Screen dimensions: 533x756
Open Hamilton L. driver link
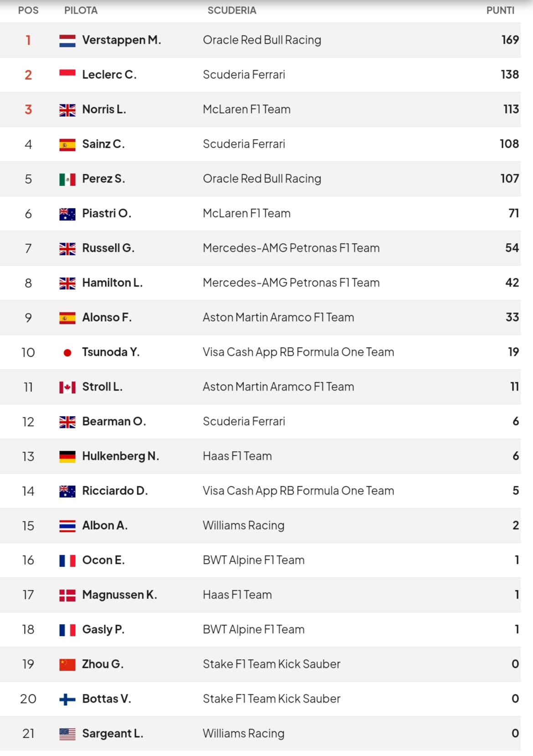tap(112, 283)
